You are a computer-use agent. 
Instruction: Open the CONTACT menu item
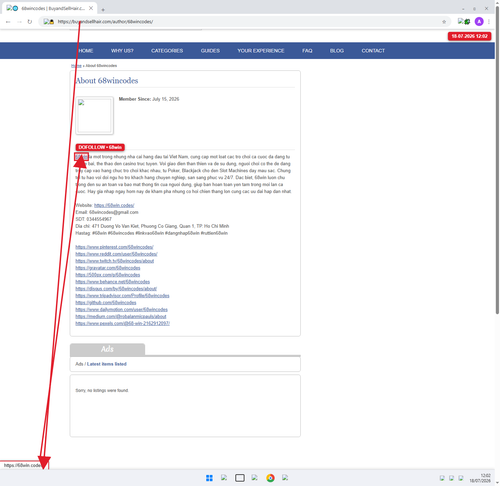(373, 51)
